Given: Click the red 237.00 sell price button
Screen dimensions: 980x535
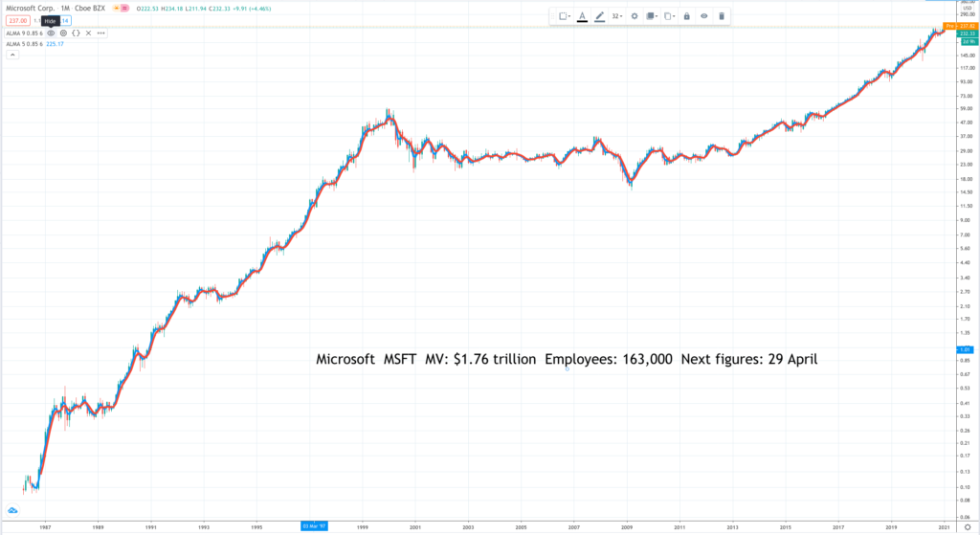Looking at the screenshot, I should [x=17, y=21].
